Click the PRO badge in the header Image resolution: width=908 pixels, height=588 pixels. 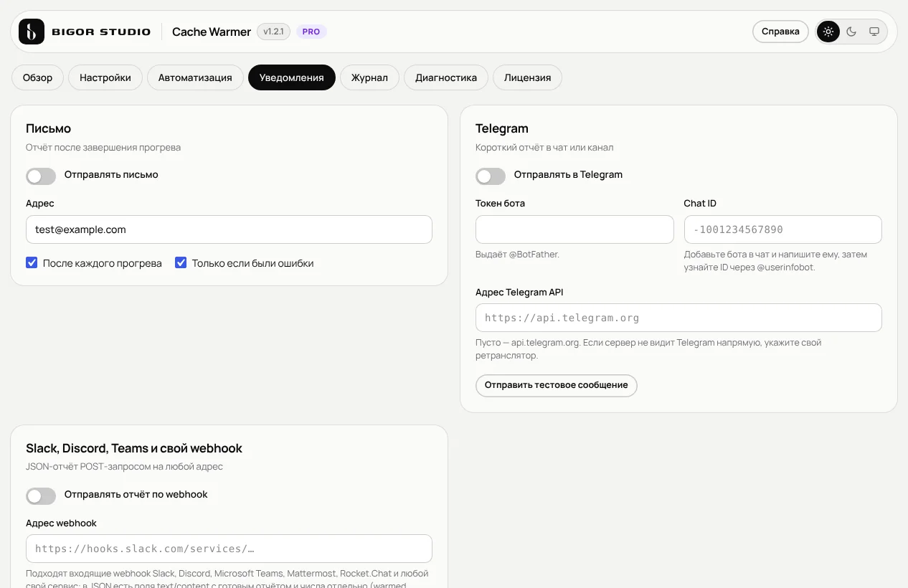(311, 32)
